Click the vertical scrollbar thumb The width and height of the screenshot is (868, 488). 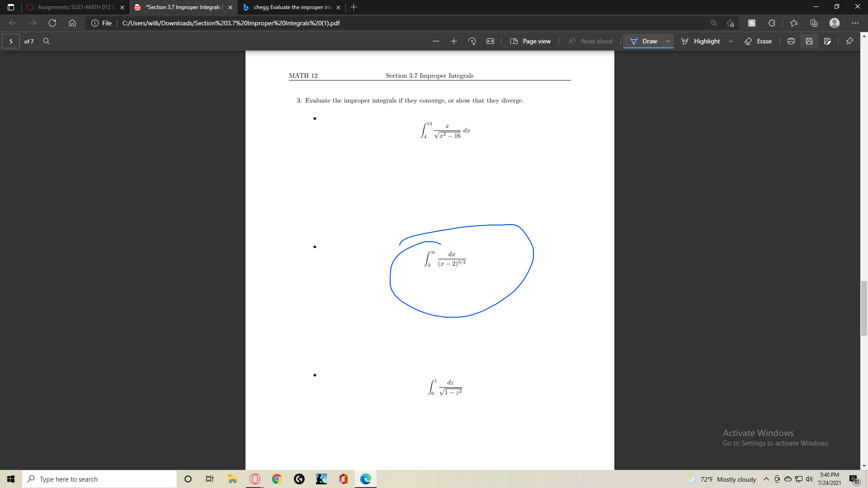point(864,308)
